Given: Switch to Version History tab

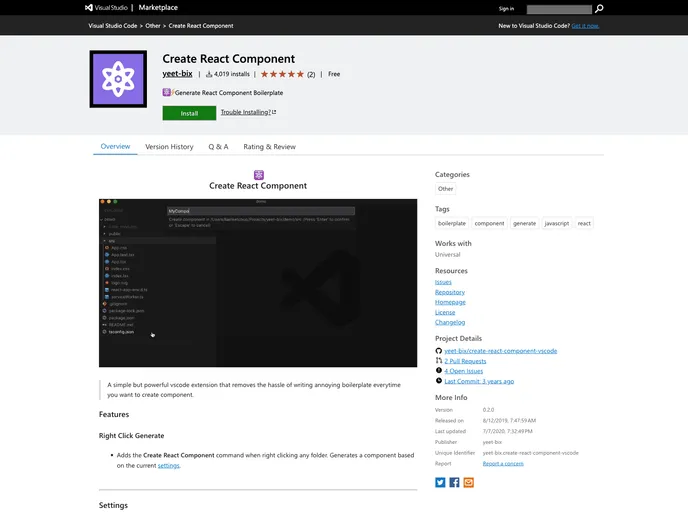Looking at the screenshot, I should pyautogui.click(x=169, y=147).
